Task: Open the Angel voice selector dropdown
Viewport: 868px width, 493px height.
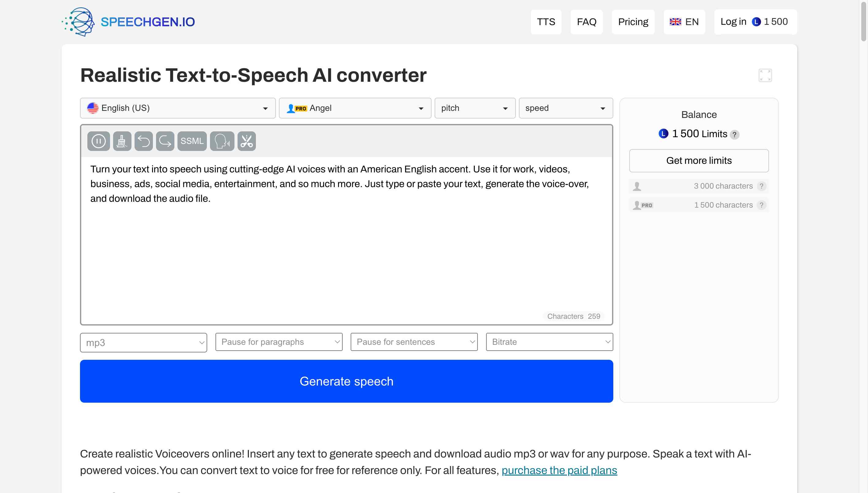Action: (x=355, y=108)
